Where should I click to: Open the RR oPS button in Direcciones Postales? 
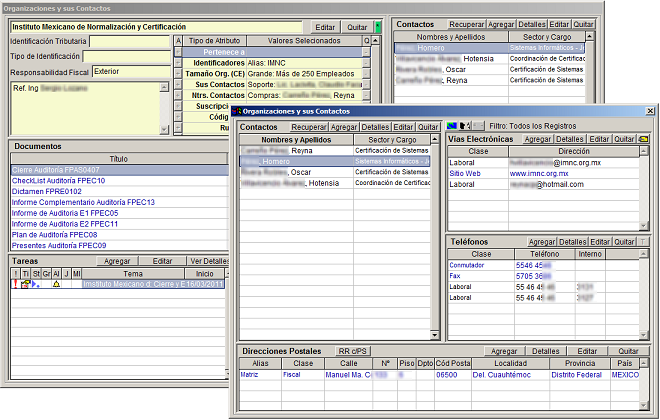pos(352,352)
